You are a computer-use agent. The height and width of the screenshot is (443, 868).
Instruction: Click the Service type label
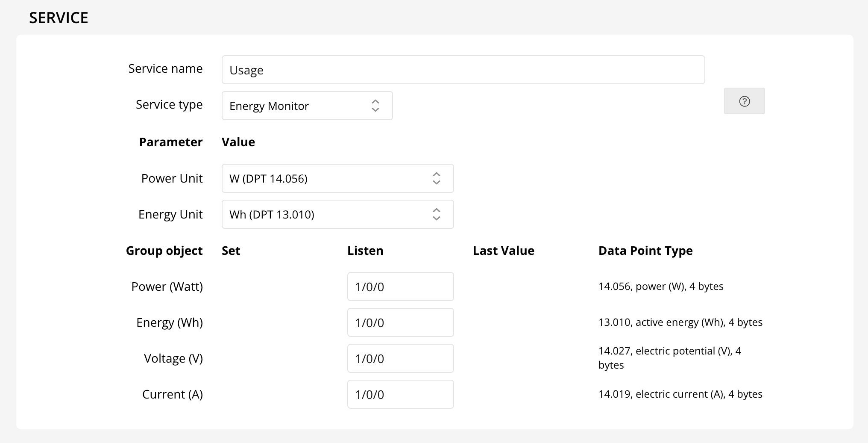point(169,105)
